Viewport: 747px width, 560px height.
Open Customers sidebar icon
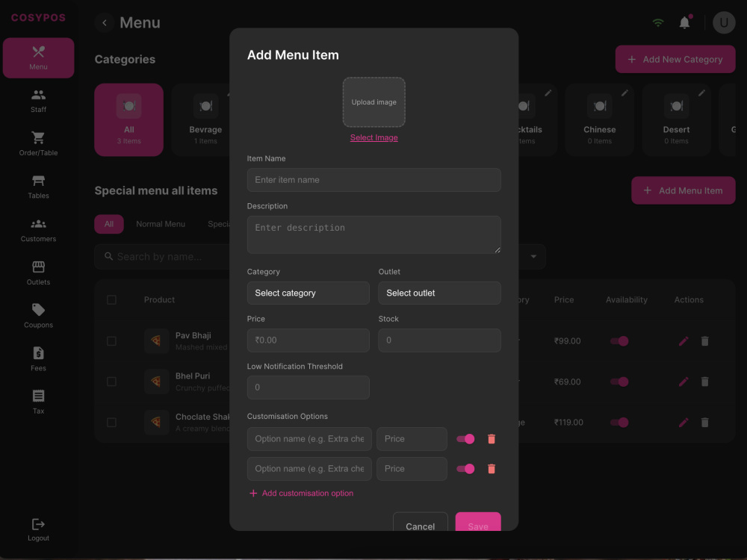tap(38, 224)
